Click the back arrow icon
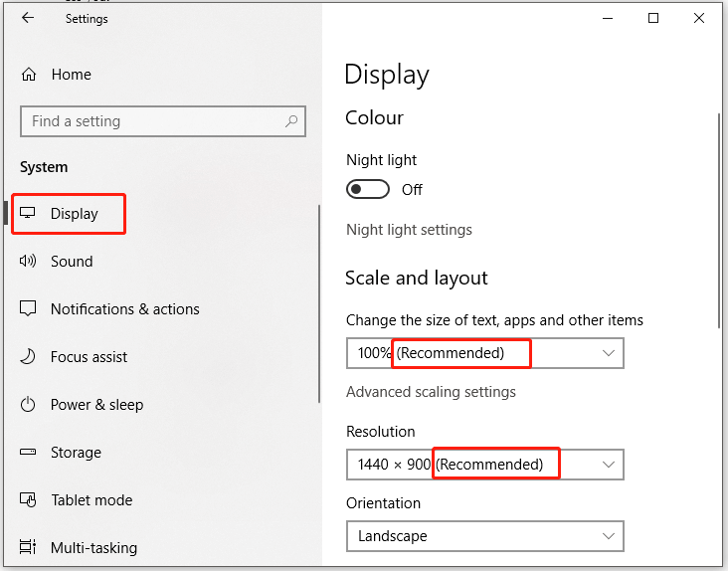This screenshot has width=728, height=571. (x=28, y=18)
